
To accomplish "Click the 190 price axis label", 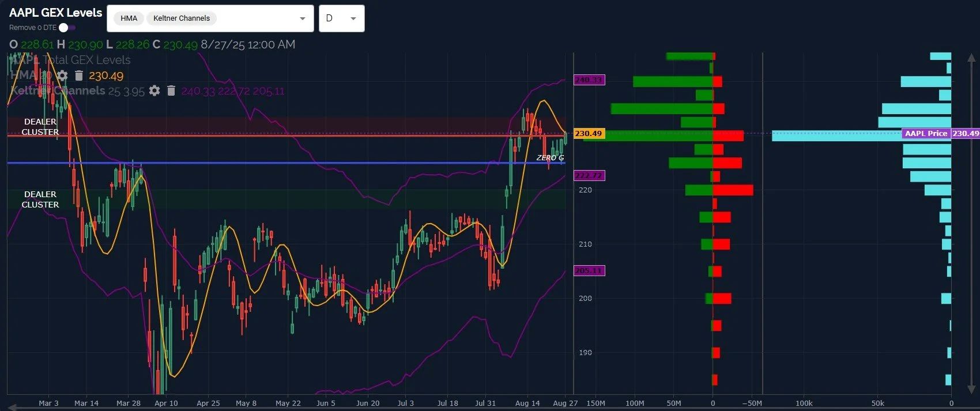I will coord(585,352).
